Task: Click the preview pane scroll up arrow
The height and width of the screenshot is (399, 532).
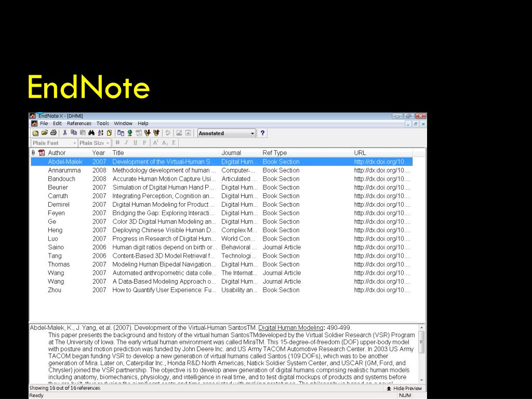Action: 421,328
